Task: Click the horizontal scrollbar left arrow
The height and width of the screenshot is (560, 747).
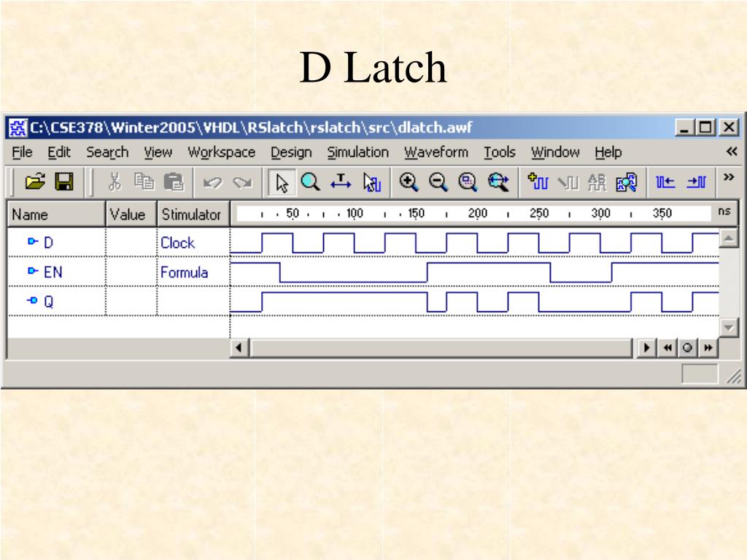Action: pos(239,348)
